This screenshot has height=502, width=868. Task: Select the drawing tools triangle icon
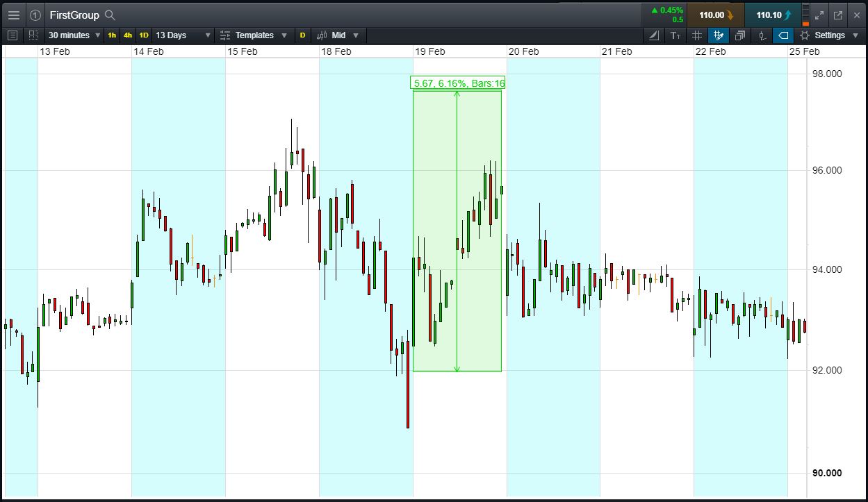coord(654,35)
